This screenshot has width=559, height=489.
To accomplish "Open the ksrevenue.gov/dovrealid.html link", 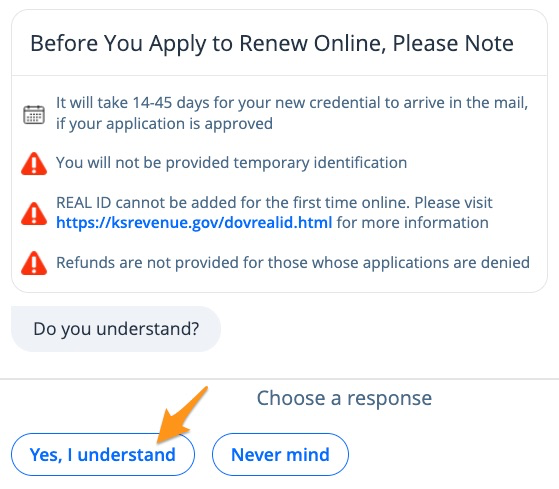I will tap(194, 223).
